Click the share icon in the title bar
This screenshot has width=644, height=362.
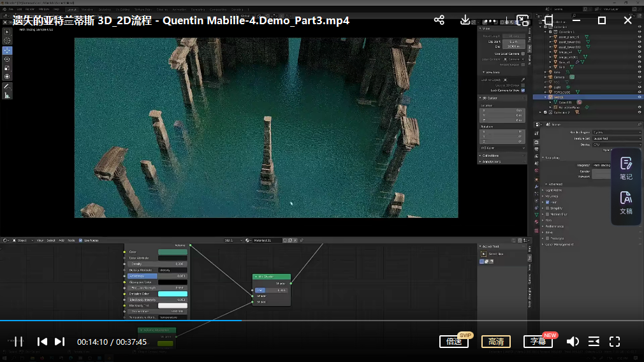(x=439, y=20)
